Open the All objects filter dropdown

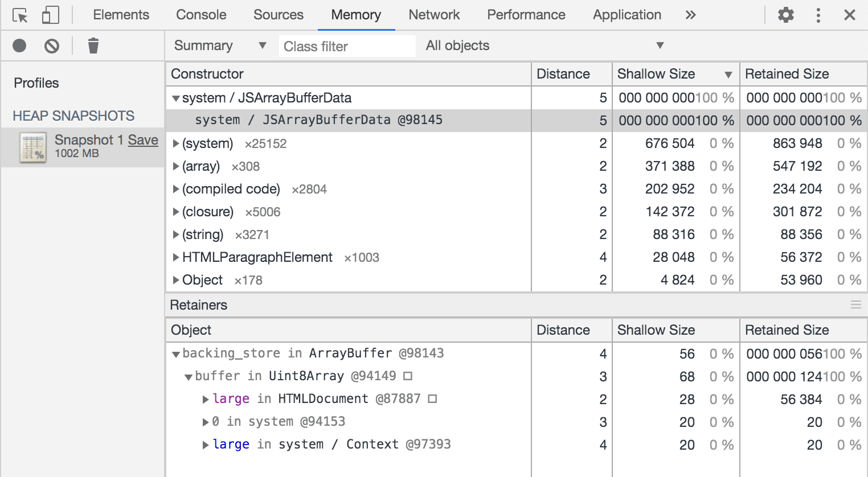(541, 46)
